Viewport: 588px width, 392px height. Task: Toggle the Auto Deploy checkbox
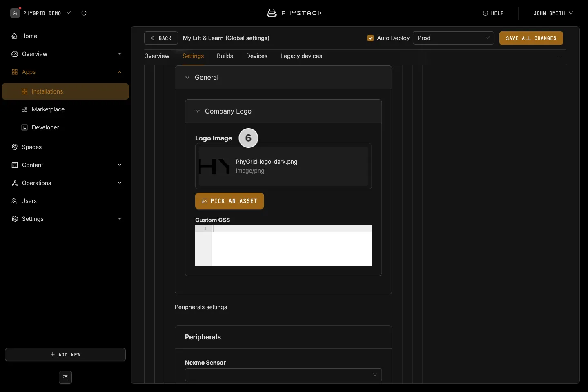coord(371,38)
